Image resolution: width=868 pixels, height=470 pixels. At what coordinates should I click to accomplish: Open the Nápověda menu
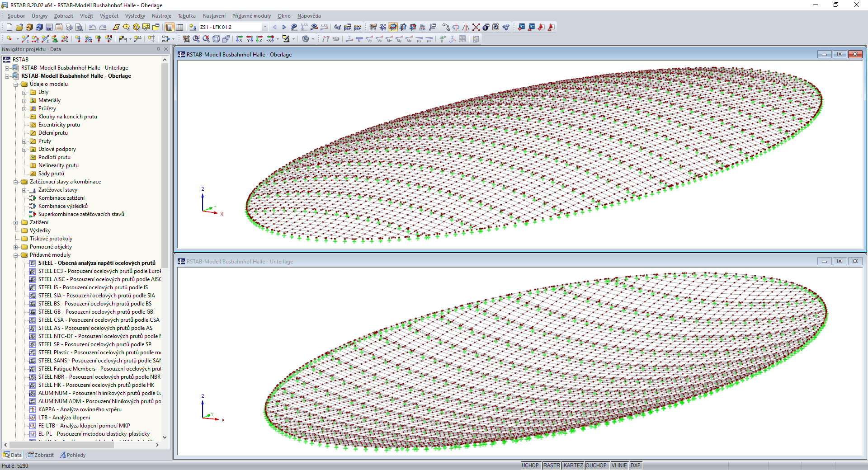309,16
